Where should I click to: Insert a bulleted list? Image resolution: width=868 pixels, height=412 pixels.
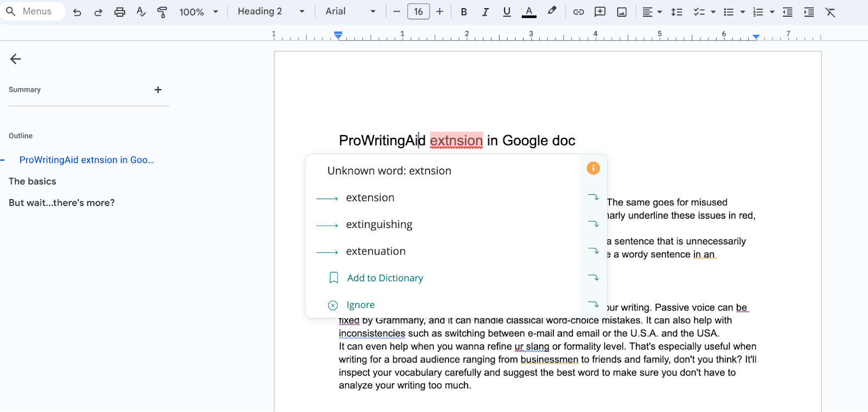pos(729,12)
